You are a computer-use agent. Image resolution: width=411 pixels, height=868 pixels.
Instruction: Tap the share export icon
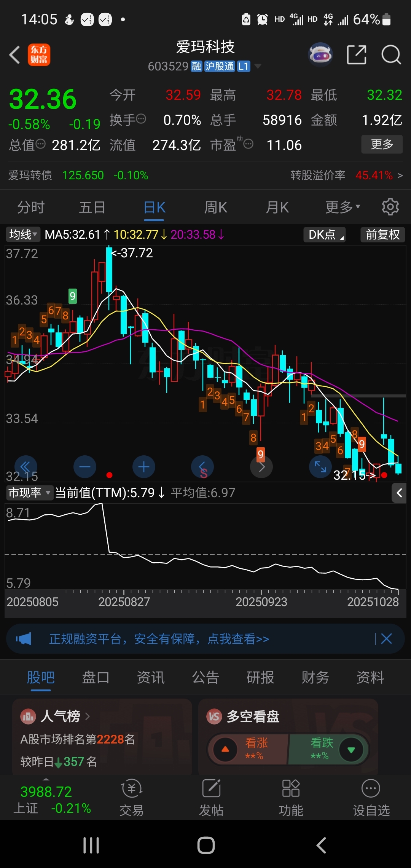point(357,55)
